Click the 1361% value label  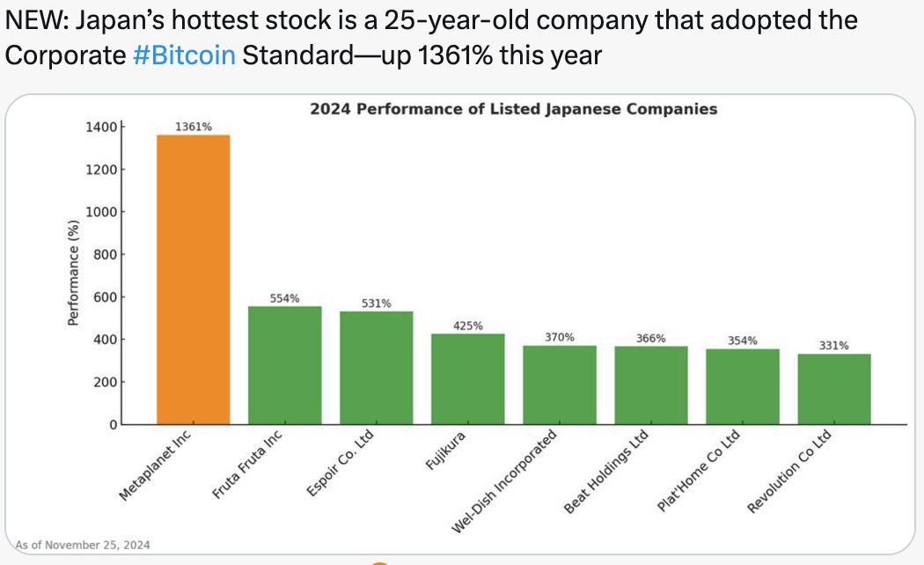pos(194,127)
